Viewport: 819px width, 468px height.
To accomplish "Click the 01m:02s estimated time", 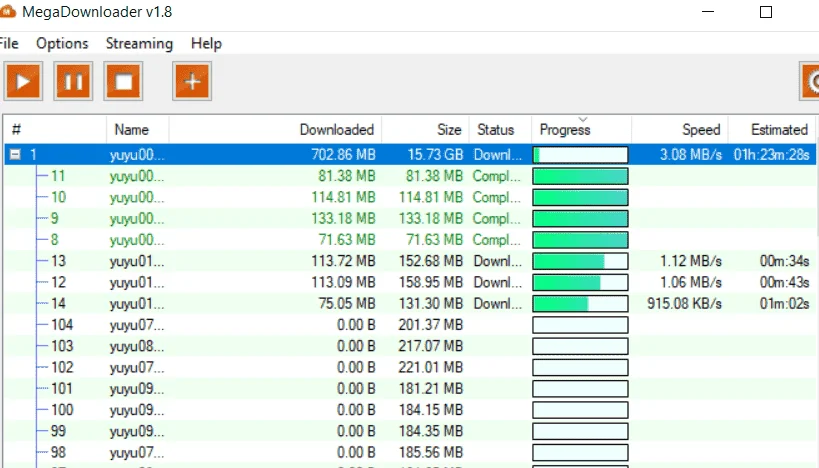I will point(785,303).
